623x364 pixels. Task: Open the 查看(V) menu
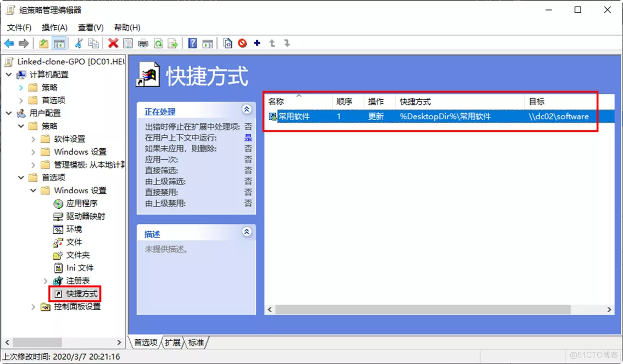point(91,27)
